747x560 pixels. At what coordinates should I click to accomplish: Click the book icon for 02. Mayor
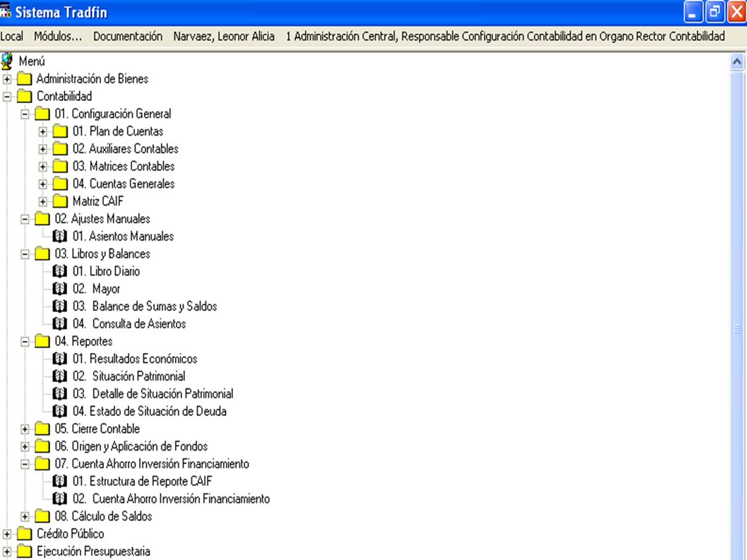point(59,289)
